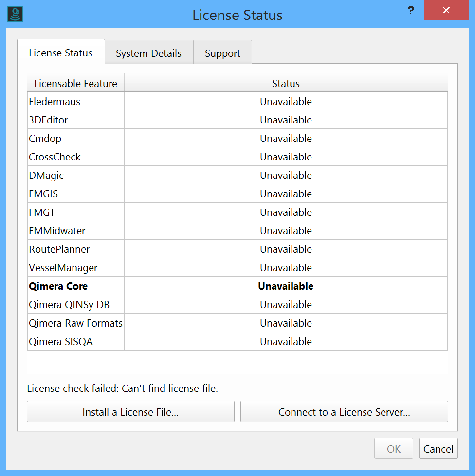
Task: Switch to the System Details tab
Action: point(149,53)
